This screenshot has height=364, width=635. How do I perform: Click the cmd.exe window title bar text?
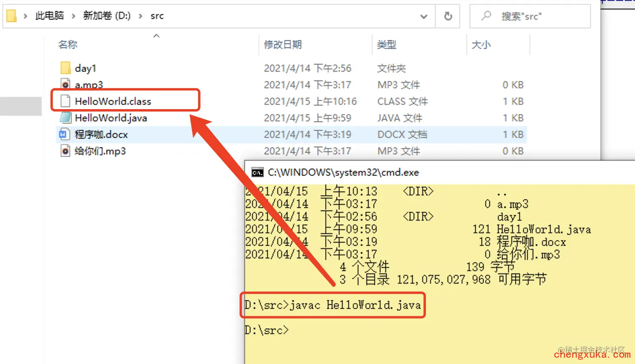(343, 172)
